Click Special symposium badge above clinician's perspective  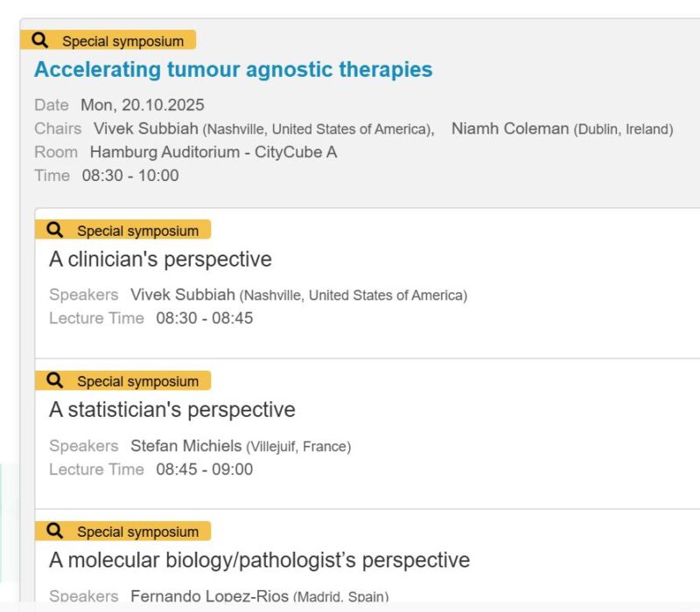pos(137,231)
